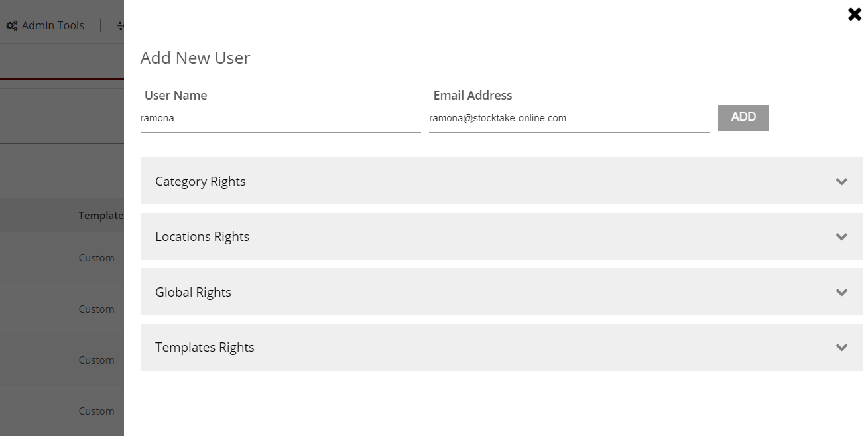
Task: Expand the Locations Rights section title
Action: 202,237
